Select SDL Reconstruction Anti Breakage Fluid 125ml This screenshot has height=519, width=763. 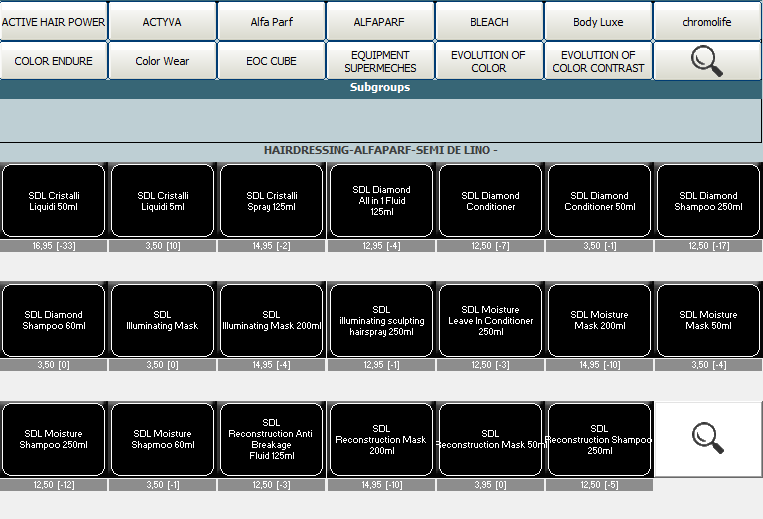click(272, 439)
